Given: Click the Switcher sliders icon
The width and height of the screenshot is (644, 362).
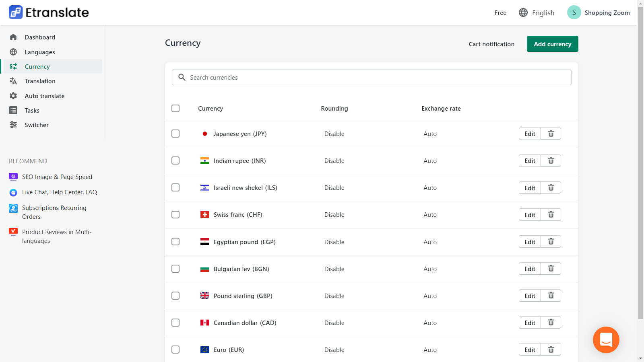Looking at the screenshot, I should click(13, 125).
